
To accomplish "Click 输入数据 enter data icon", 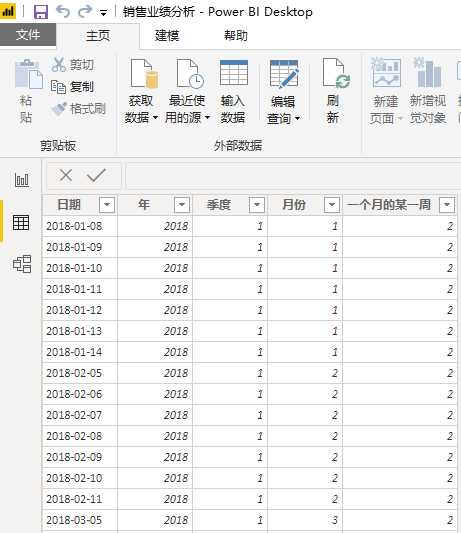I will (x=234, y=73).
